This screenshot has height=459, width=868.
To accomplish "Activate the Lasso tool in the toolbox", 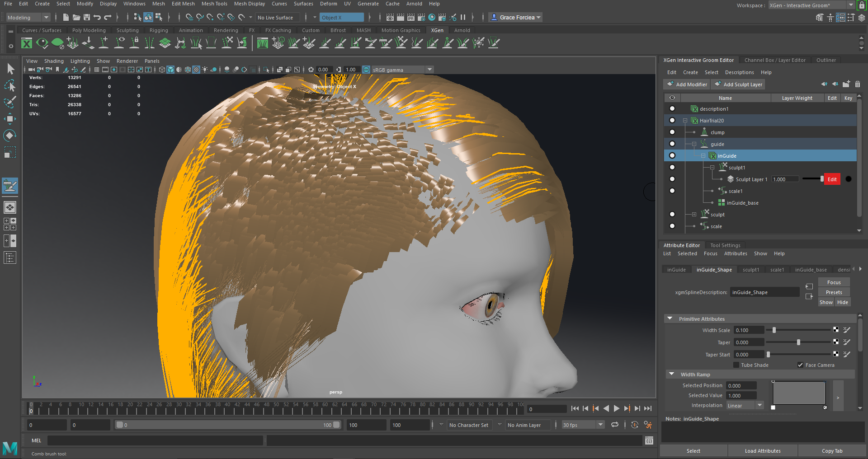I will 10,86.
